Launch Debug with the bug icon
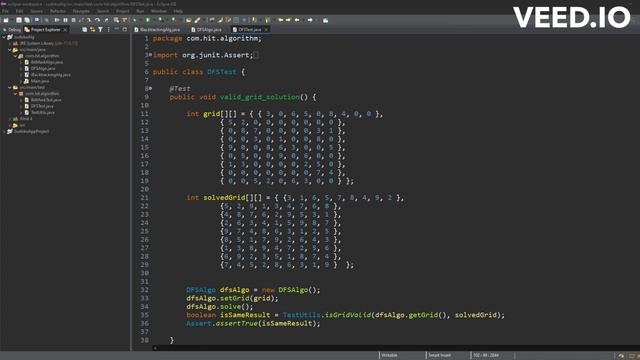The image size is (640, 360). point(135,20)
